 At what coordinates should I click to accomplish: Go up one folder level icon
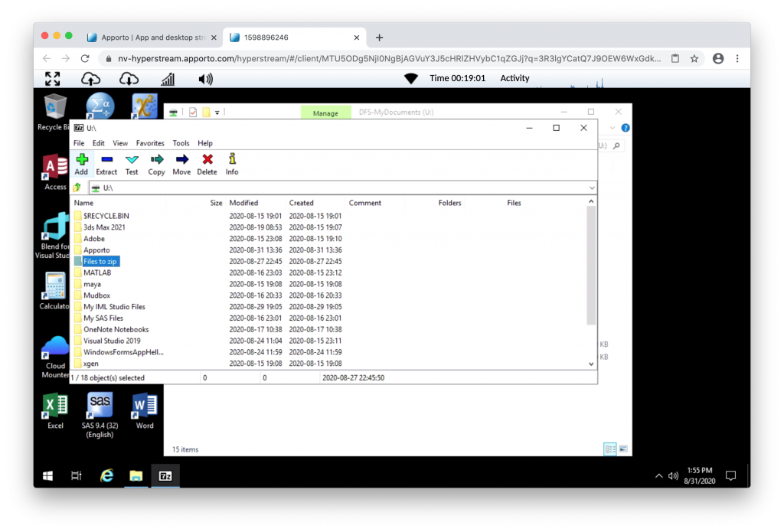[77, 188]
